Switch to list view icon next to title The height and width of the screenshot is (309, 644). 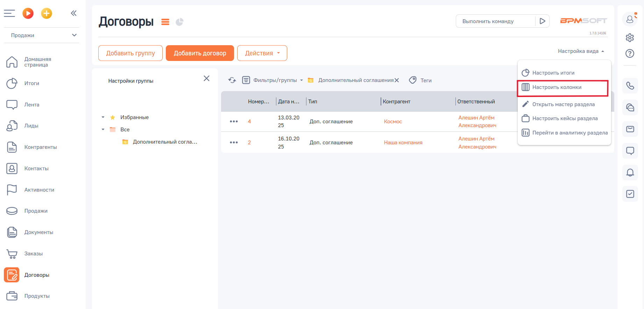pos(165,22)
